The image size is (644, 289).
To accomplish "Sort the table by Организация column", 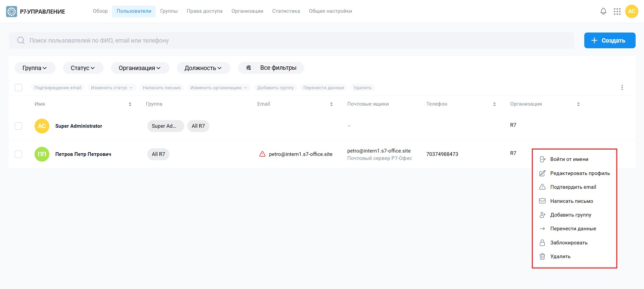I will [x=579, y=104].
